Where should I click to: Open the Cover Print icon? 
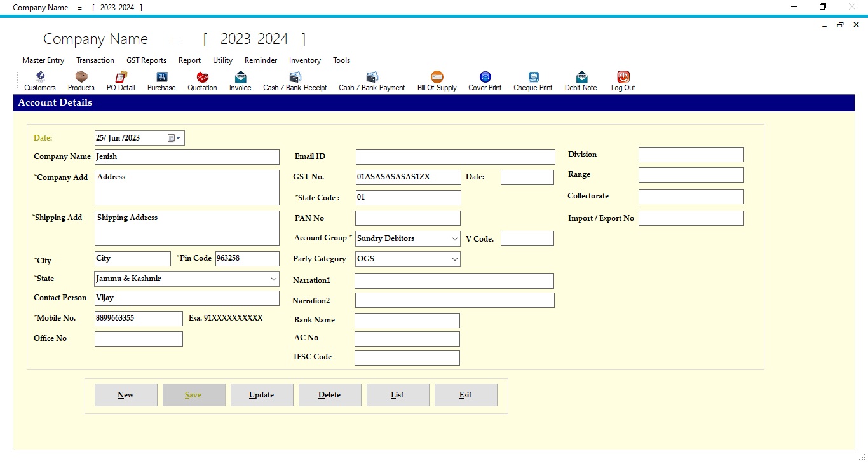[x=485, y=77]
